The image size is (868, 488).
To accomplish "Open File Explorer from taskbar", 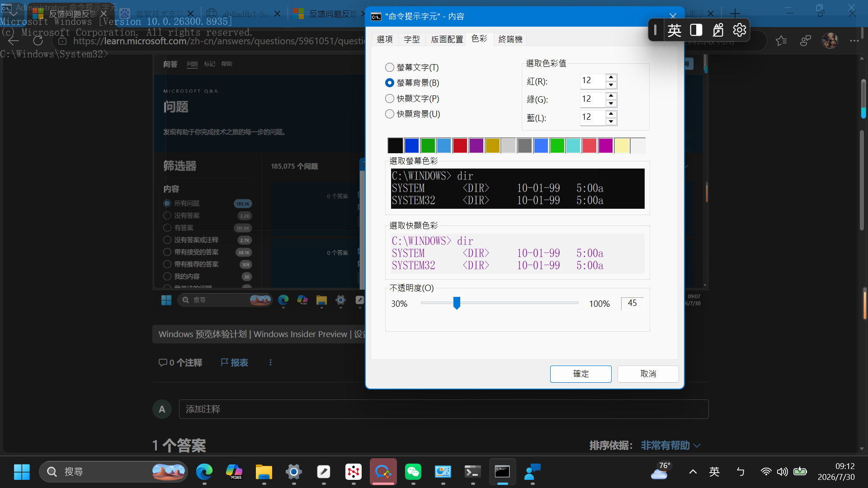I will [264, 472].
